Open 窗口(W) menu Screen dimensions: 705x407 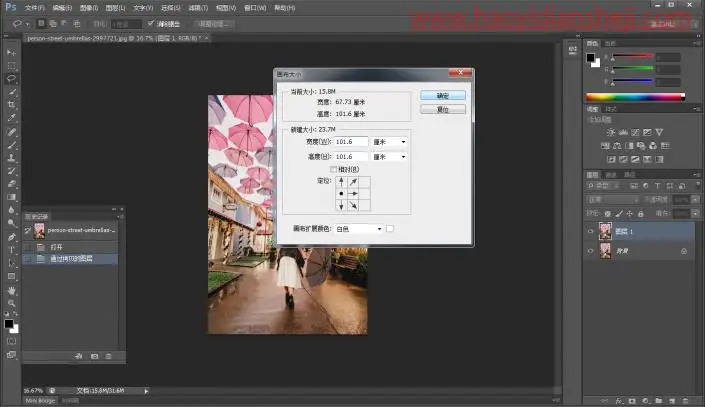pos(255,8)
